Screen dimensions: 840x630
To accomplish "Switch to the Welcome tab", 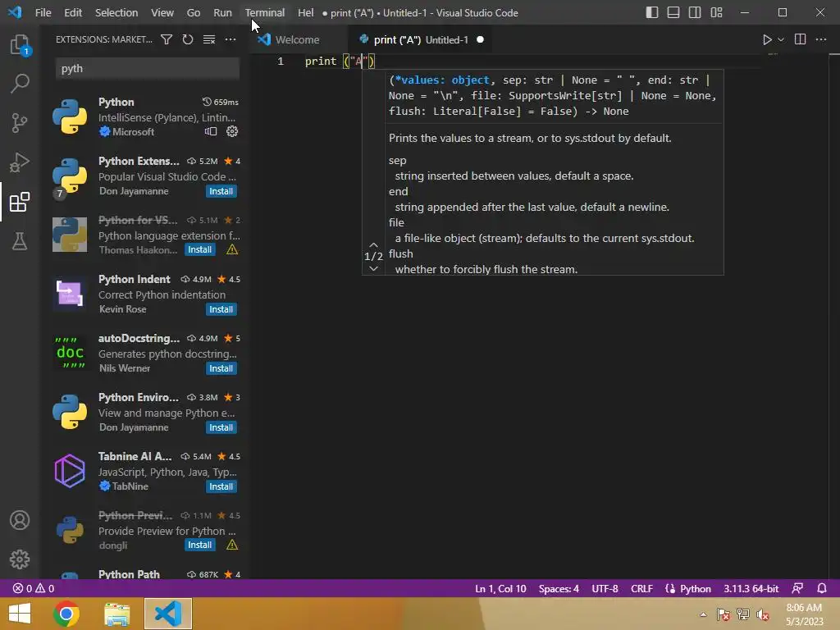I will point(298,39).
